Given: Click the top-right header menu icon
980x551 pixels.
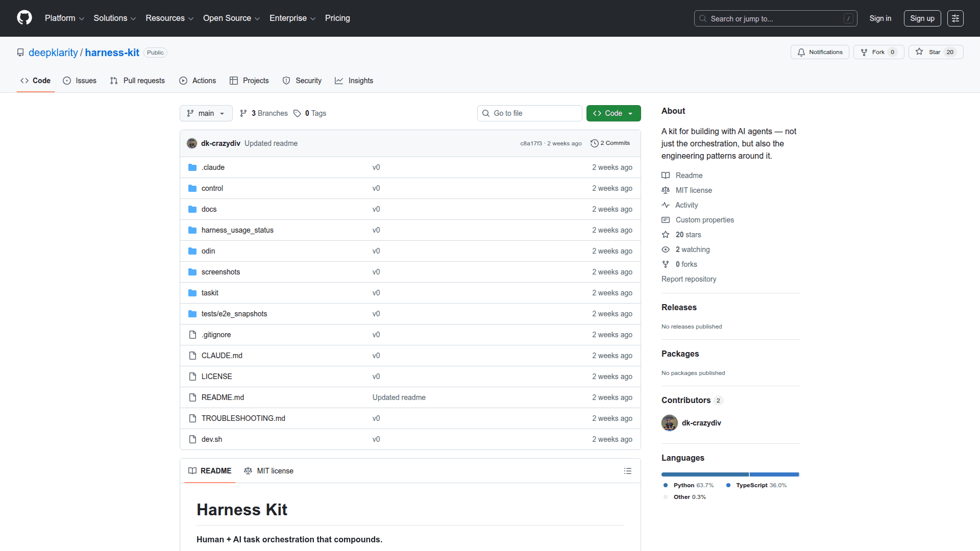Looking at the screenshot, I should coord(955,18).
